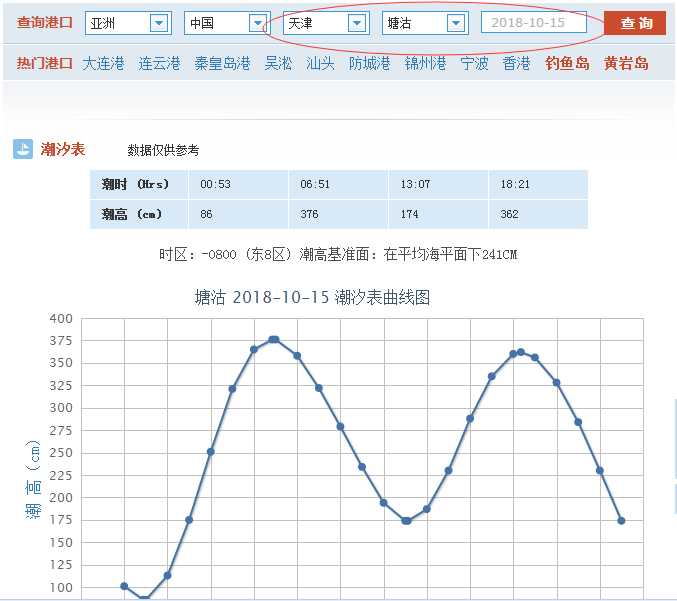
Task: Click the 潮高 (cm) row header
Action: (x=139, y=214)
